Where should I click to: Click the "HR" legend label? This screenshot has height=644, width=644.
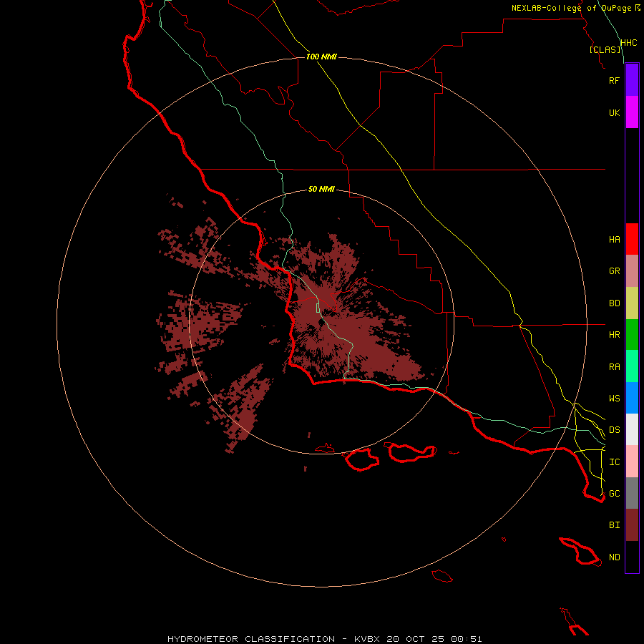point(614,335)
